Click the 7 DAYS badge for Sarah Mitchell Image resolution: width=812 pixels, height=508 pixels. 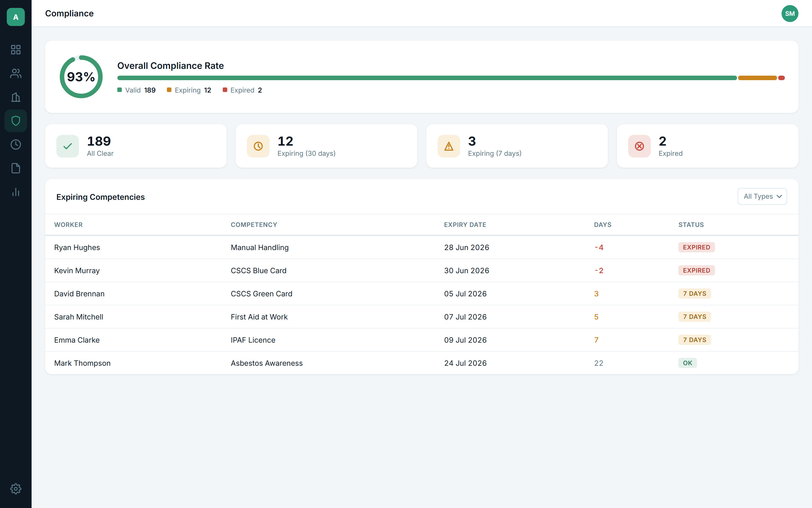point(694,317)
